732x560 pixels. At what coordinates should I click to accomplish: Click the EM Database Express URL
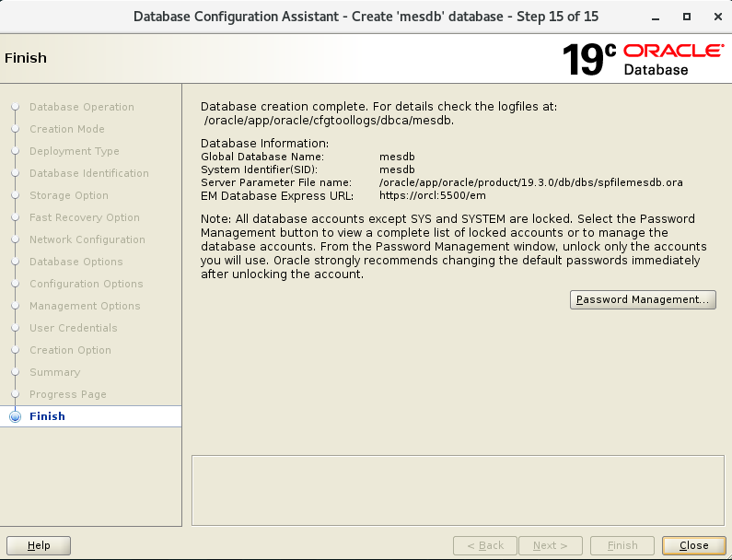[x=432, y=195]
